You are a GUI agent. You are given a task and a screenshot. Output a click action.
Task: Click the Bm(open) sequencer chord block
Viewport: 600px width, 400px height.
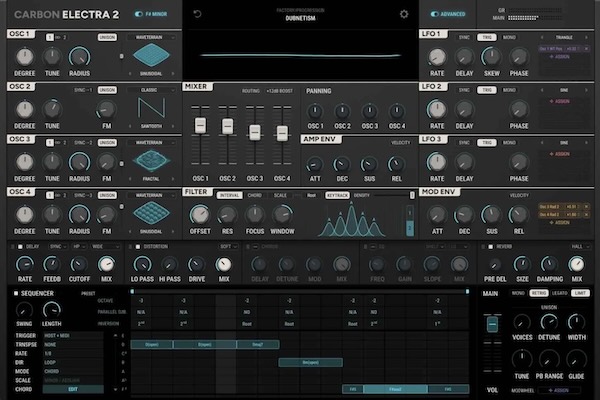coord(310,362)
